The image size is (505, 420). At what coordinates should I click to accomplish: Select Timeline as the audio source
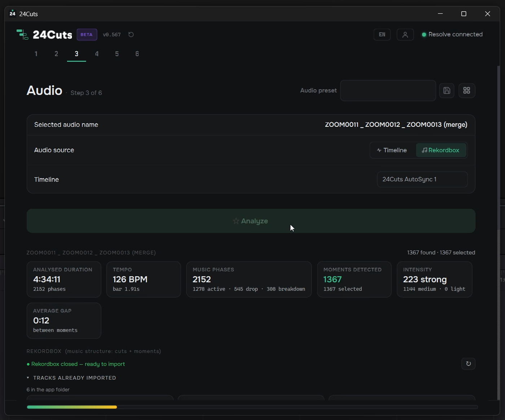[x=392, y=150]
